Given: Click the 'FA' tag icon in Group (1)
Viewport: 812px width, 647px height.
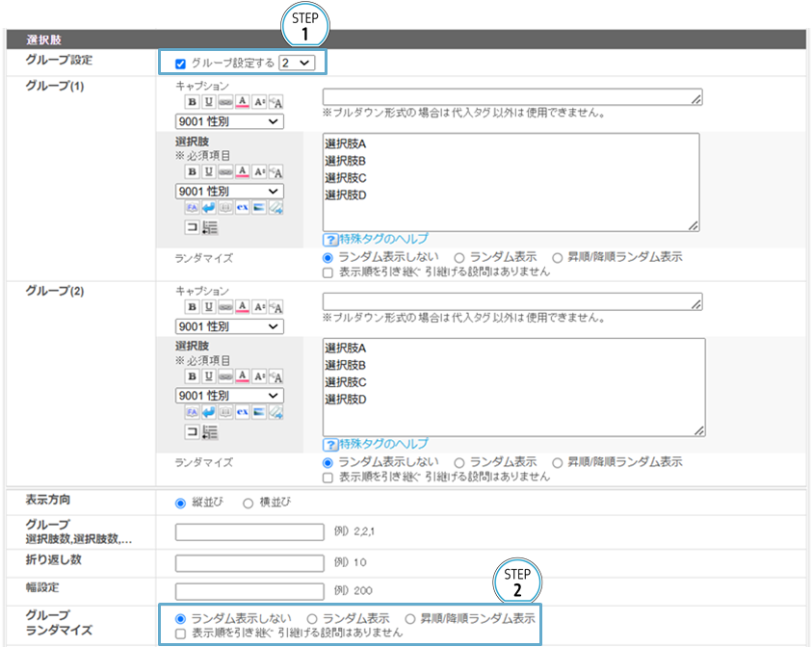Looking at the screenshot, I should point(192,208).
